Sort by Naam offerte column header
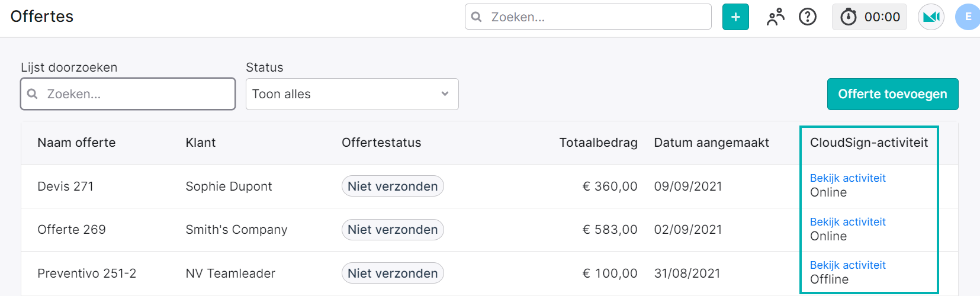Viewport: 980px width, 296px height. [76, 143]
